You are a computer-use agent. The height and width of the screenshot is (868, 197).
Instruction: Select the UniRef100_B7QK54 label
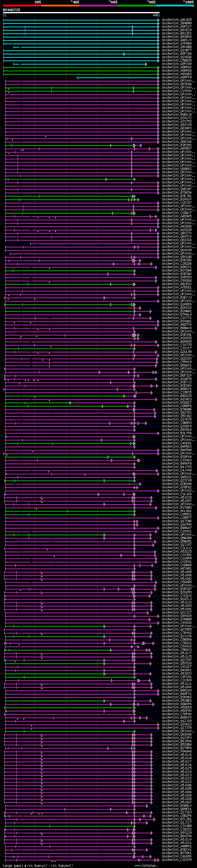coord(177,192)
